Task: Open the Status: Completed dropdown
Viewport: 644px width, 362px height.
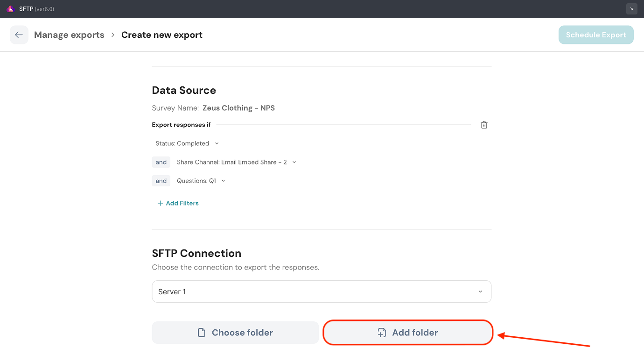Action: pos(187,143)
